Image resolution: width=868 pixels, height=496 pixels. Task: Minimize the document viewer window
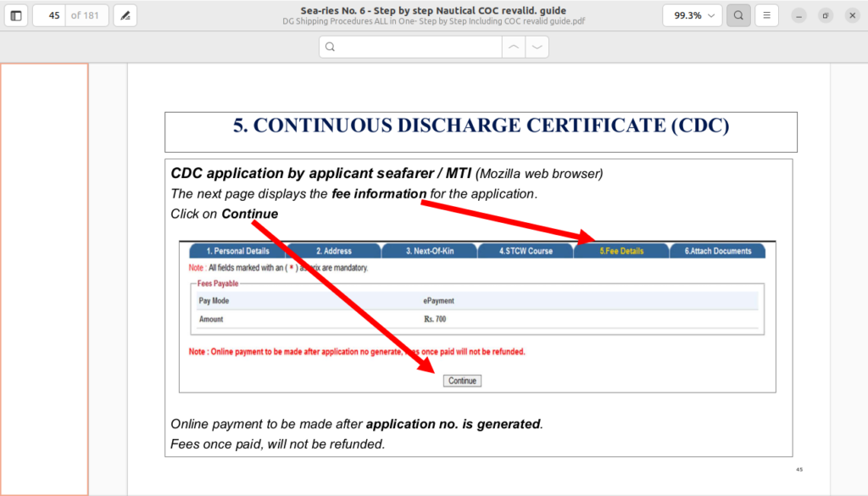798,15
